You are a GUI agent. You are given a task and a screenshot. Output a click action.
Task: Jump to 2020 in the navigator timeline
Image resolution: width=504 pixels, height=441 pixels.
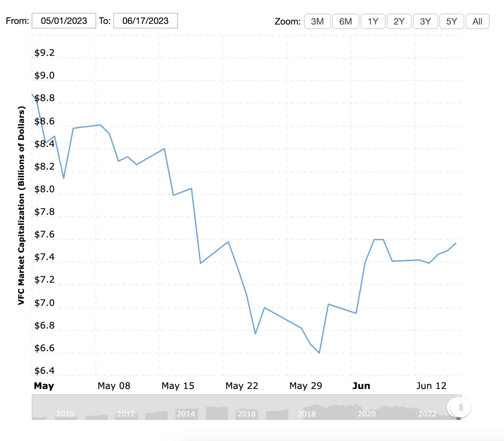click(x=367, y=414)
